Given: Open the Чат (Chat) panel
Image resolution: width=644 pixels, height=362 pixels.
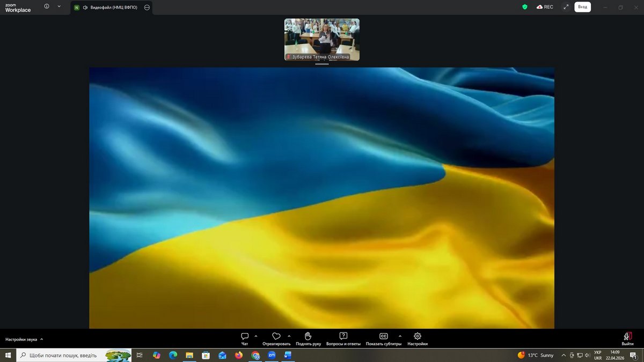Looking at the screenshot, I should 245,337.
